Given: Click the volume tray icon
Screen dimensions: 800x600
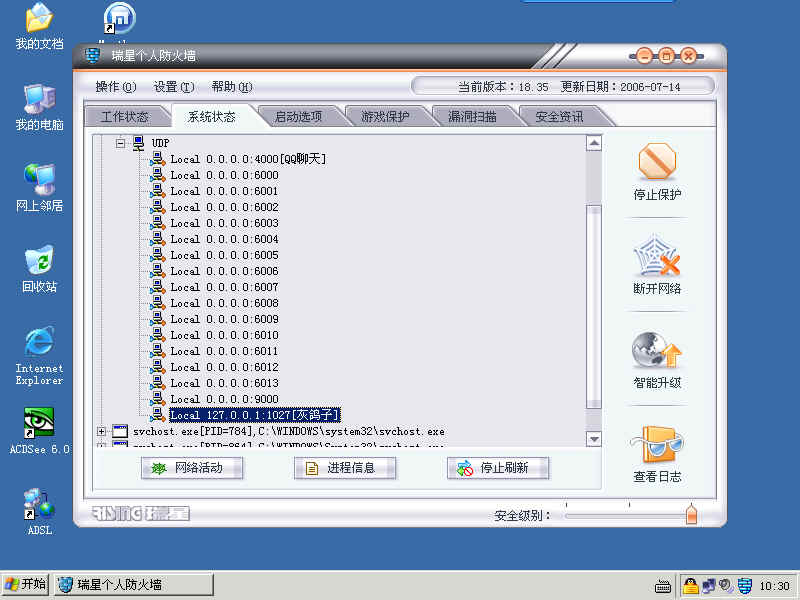Looking at the screenshot, I should (x=726, y=586).
